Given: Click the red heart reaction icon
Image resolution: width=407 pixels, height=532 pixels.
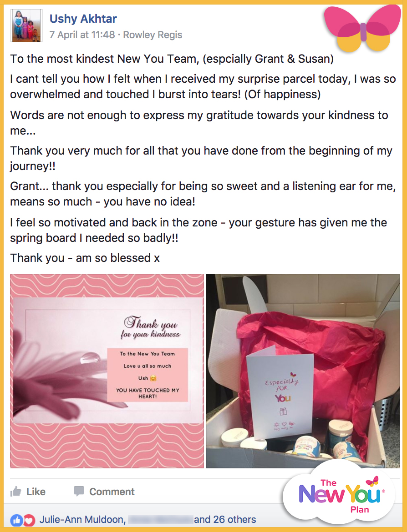Looking at the screenshot, I should (29, 520).
